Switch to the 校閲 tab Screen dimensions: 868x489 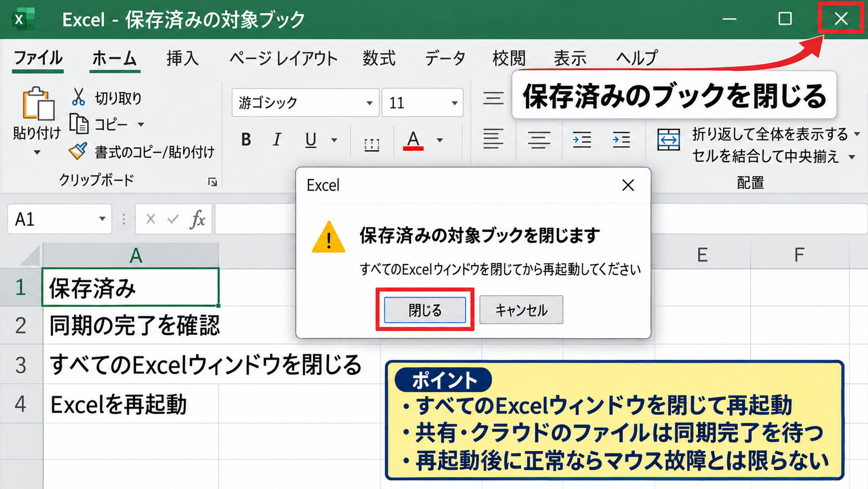pos(509,58)
